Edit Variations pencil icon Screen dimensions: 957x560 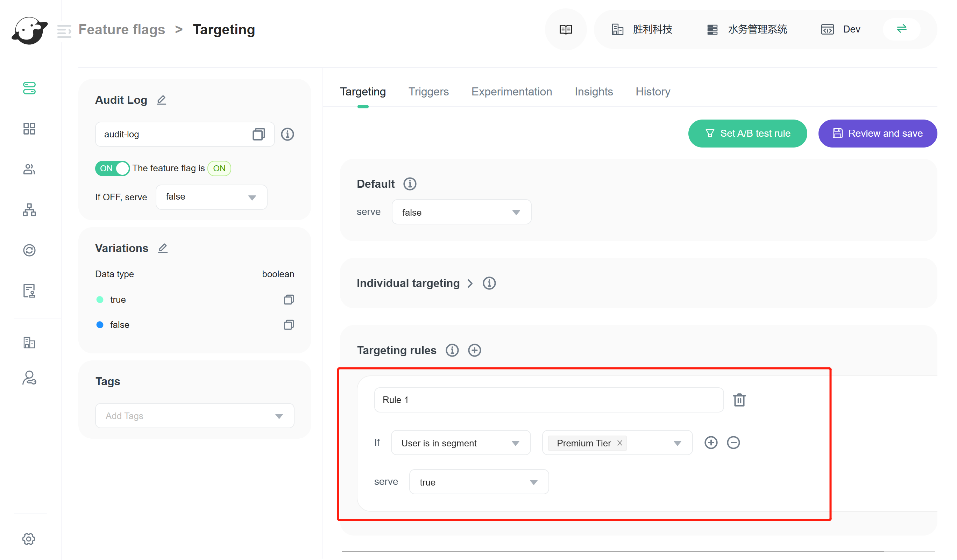pyautogui.click(x=163, y=248)
